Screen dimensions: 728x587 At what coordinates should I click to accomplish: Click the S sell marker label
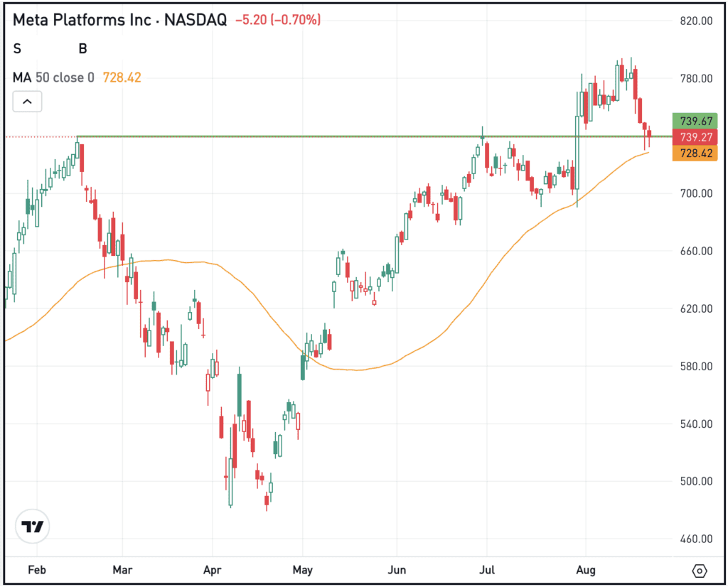[x=17, y=49]
